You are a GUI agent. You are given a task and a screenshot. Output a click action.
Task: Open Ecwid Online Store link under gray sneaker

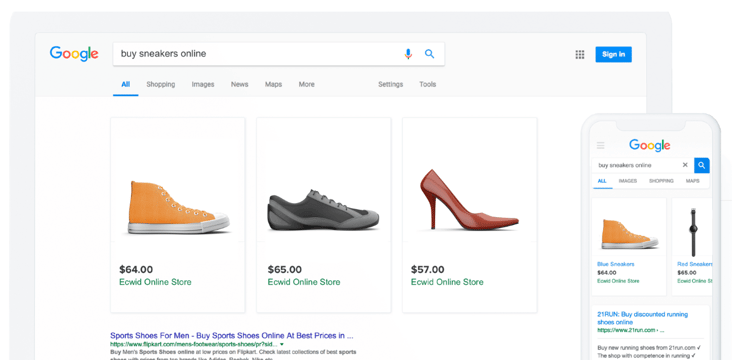tap(304, 282)
